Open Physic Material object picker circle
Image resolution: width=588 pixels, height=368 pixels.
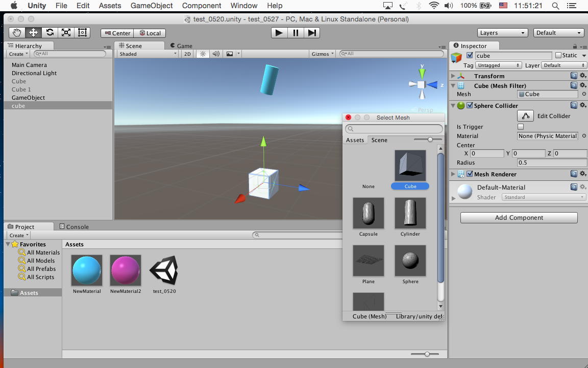click(584, 135)
